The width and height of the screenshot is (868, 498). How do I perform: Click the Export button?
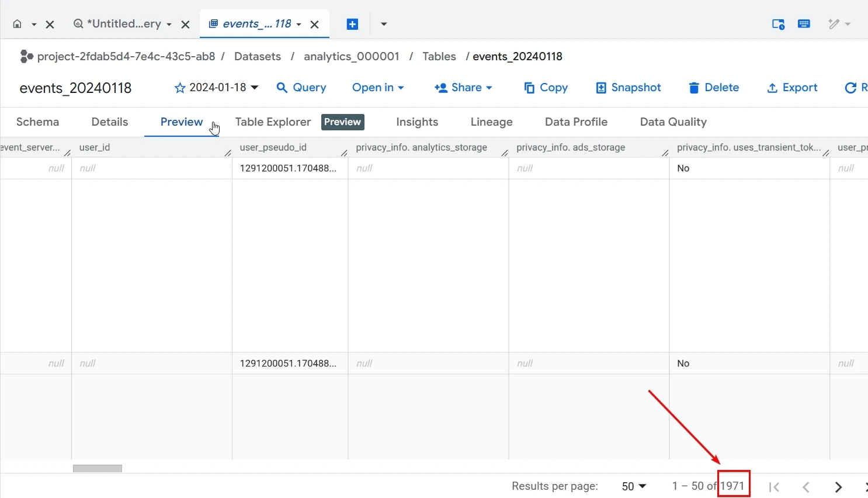coord(792,88)
